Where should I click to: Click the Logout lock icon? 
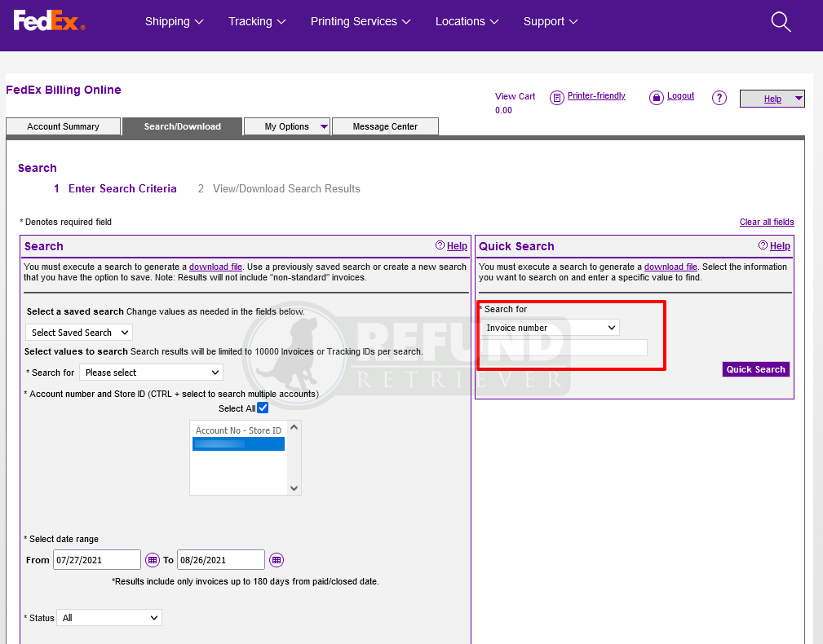click(656, 98)
